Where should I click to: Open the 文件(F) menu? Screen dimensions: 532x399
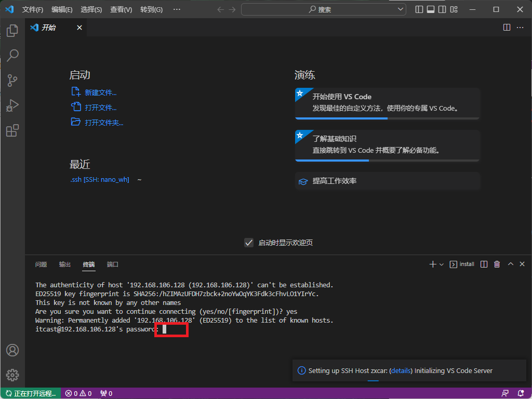pos(33,9)
